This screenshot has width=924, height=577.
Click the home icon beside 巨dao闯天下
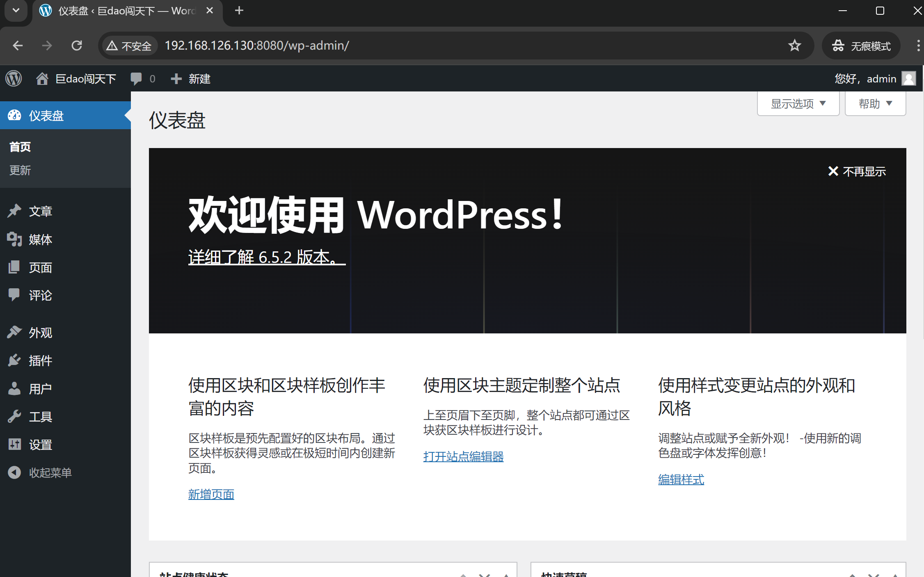pyautogui.click(x=42, y=78)
